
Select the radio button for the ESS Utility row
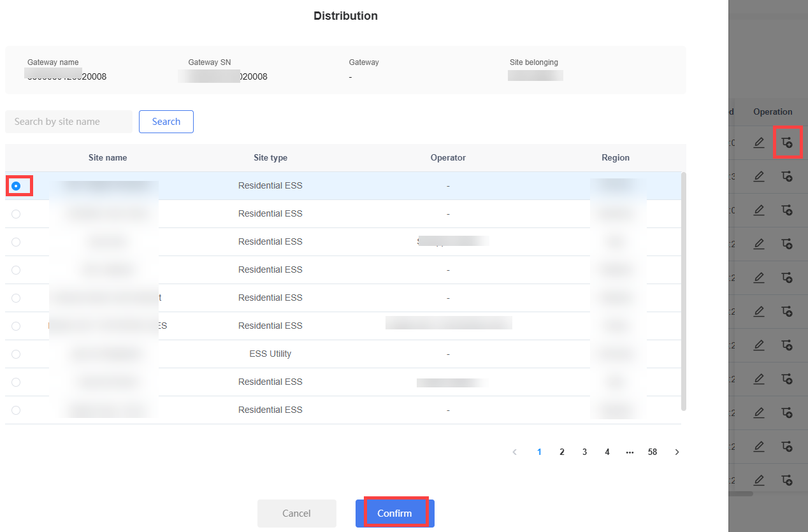click(16, 354)
